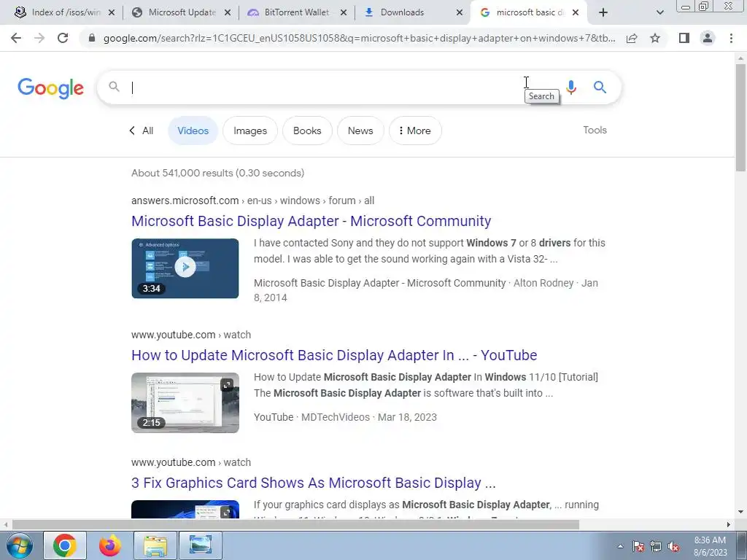The height and width of the screenshot is (560, 747).
Task: Select the Videos filter chip
Action: point(193,131)
